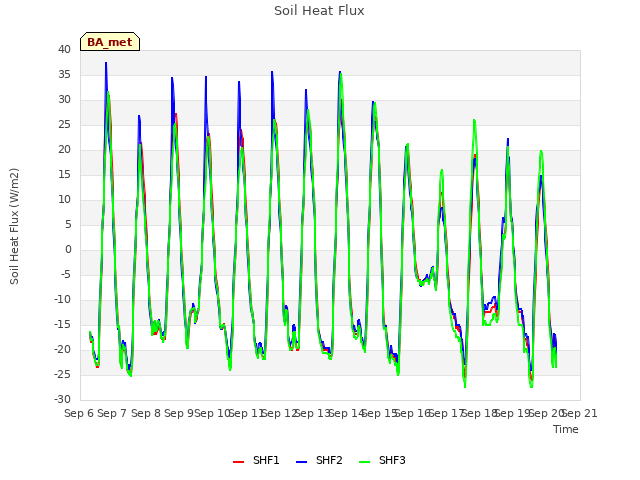Click the 0 y-axis tick label

68,249
